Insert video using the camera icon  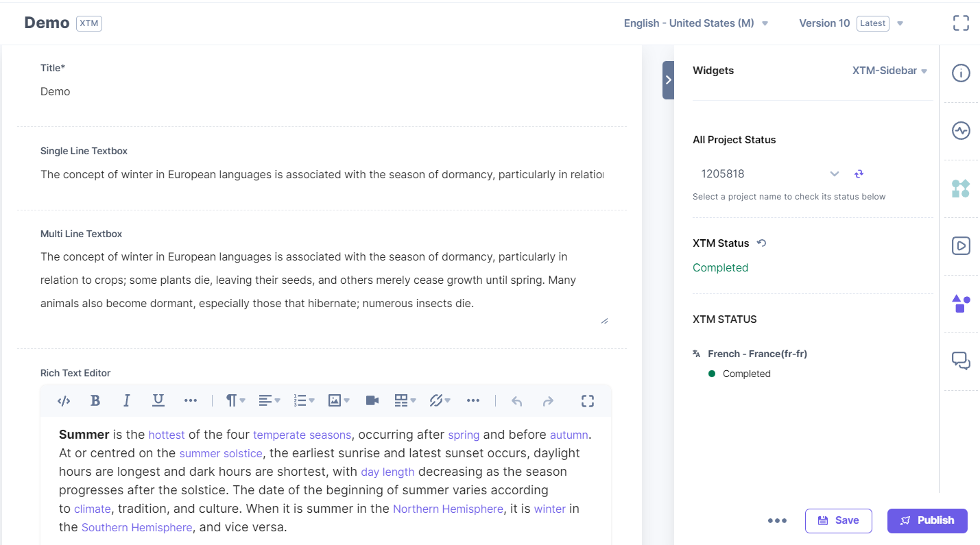click(372, 401)
